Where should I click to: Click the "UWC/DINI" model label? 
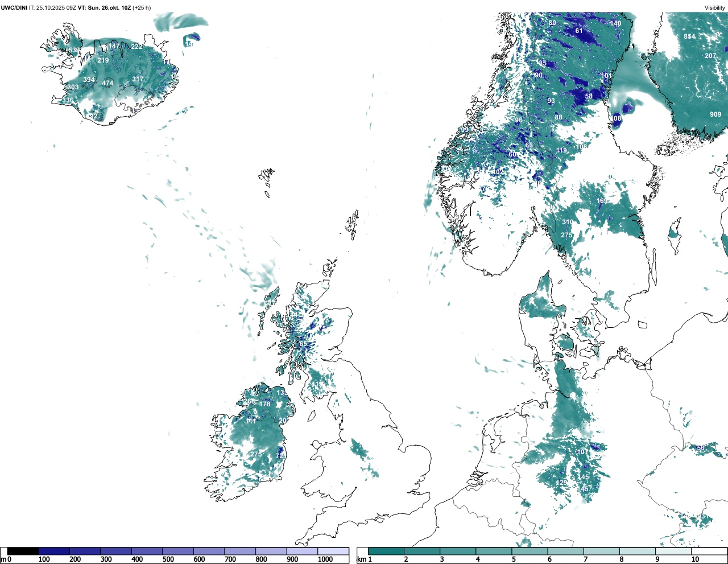coord(14,7)
